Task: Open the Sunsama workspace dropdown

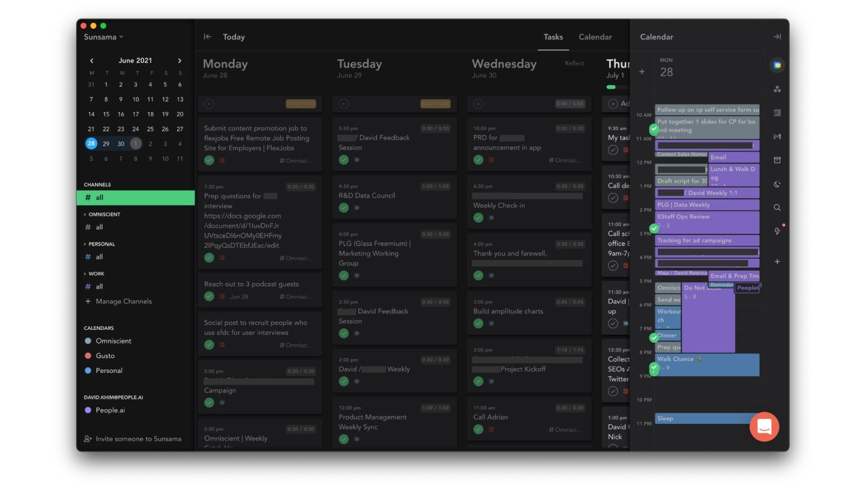Action: 104,37
